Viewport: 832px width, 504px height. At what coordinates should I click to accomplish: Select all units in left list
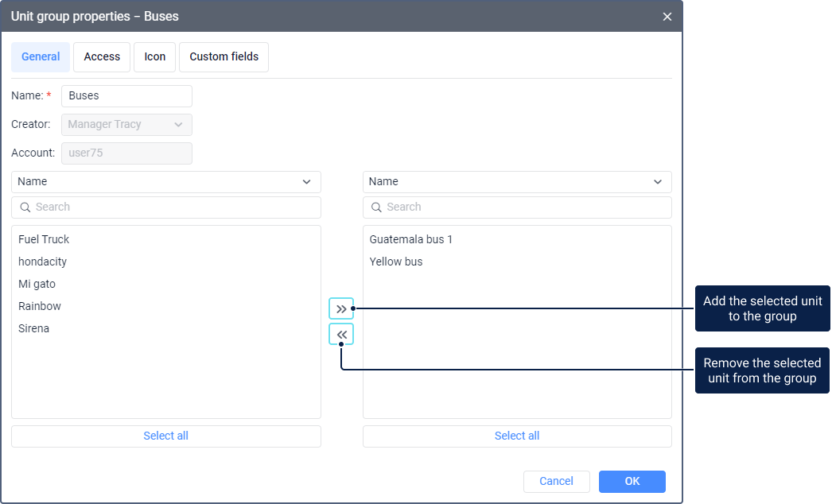click(x=165, y=436)
